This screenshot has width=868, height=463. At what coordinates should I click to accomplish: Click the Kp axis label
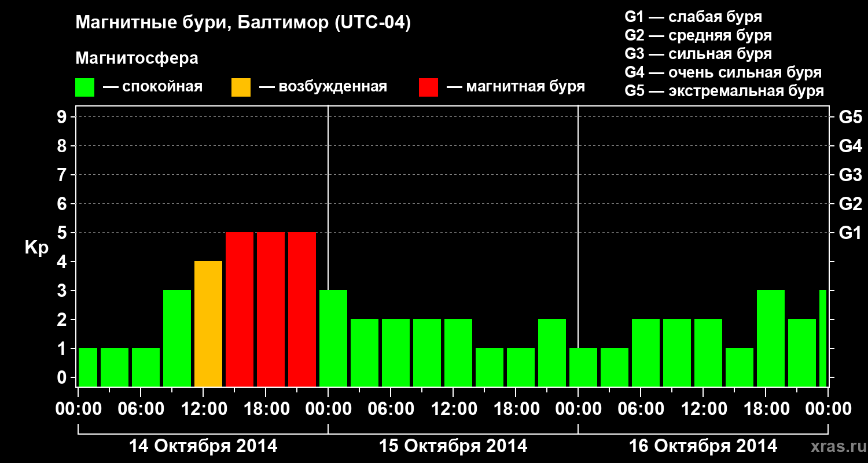pos(36,248)
